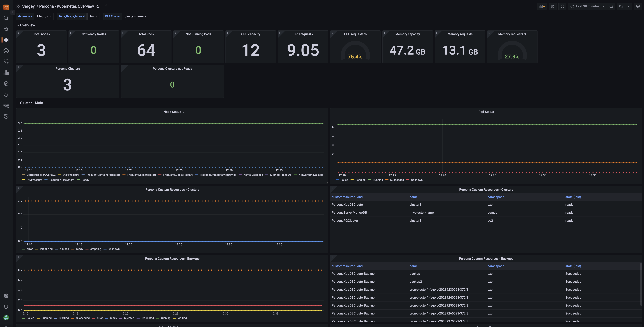This screenshot has width=644, height=327.
Task: Click the search icon in sidebar
Action: click(6, 18)
